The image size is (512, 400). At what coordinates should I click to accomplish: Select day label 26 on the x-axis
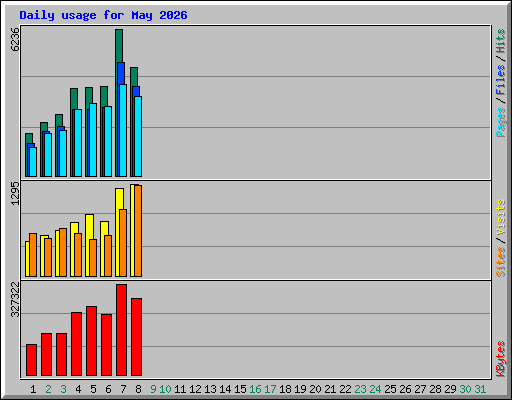(x=405, y=389)
